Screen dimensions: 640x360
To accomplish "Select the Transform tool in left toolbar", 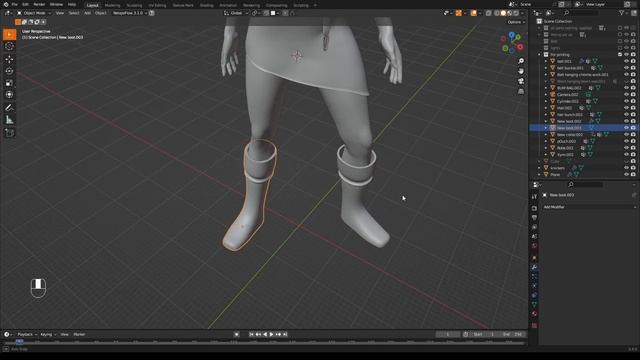I will pyautogui.click(x=9, y=95).
